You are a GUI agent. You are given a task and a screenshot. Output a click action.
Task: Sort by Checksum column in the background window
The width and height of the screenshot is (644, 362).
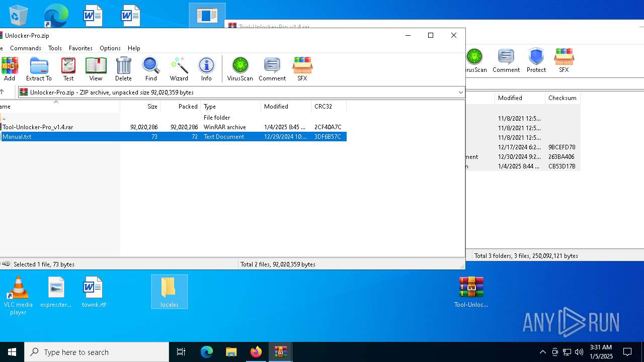pos(562,98)
